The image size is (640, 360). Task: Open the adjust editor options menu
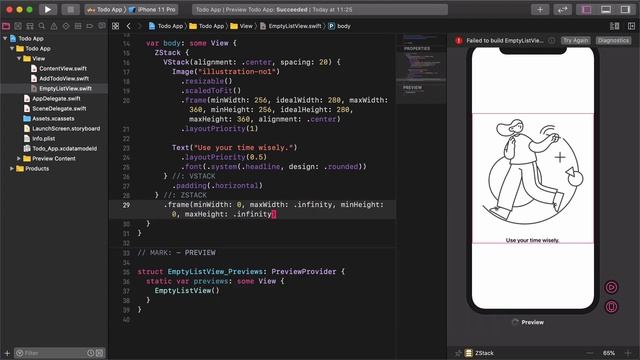click(614, 26)
